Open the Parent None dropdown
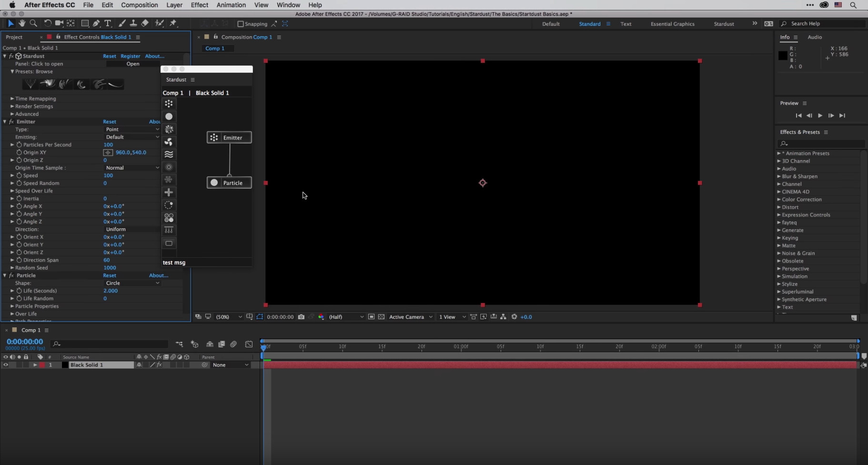868x465 pixels. coord(231,365)
